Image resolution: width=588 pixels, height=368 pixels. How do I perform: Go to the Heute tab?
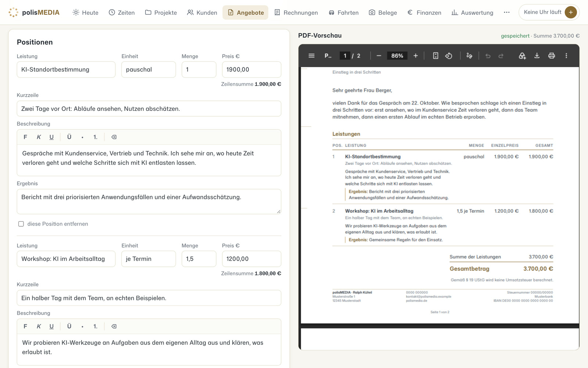(x=86, y=13)
